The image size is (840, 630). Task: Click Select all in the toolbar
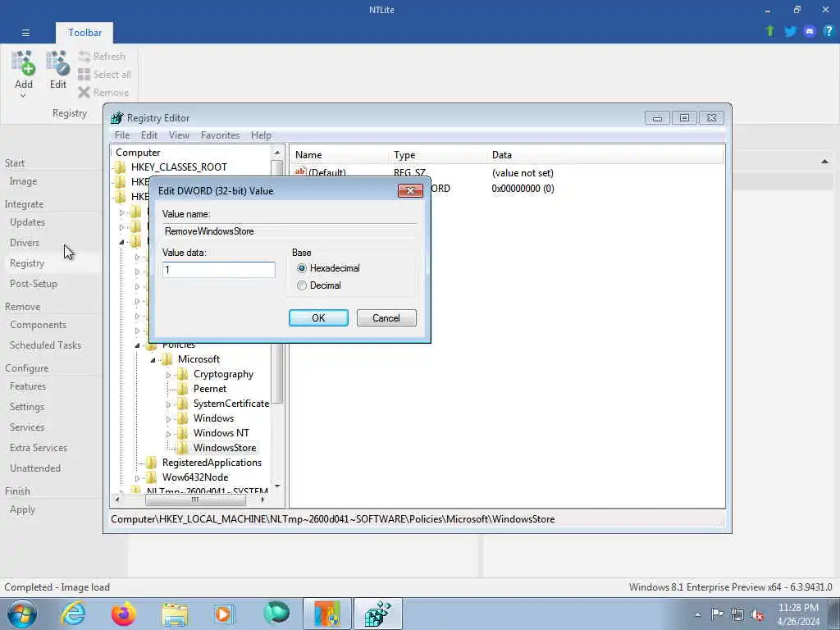click(x=104, y=75)
